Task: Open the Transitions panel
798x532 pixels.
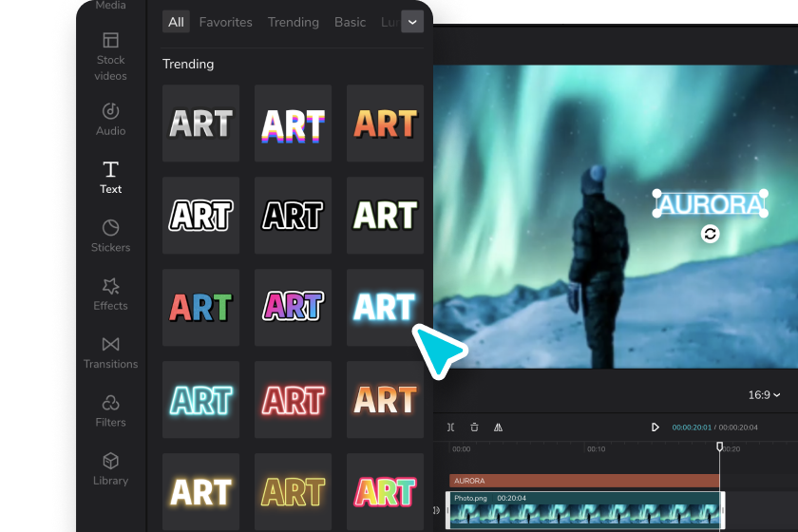Action: click(x=110, y=352)
